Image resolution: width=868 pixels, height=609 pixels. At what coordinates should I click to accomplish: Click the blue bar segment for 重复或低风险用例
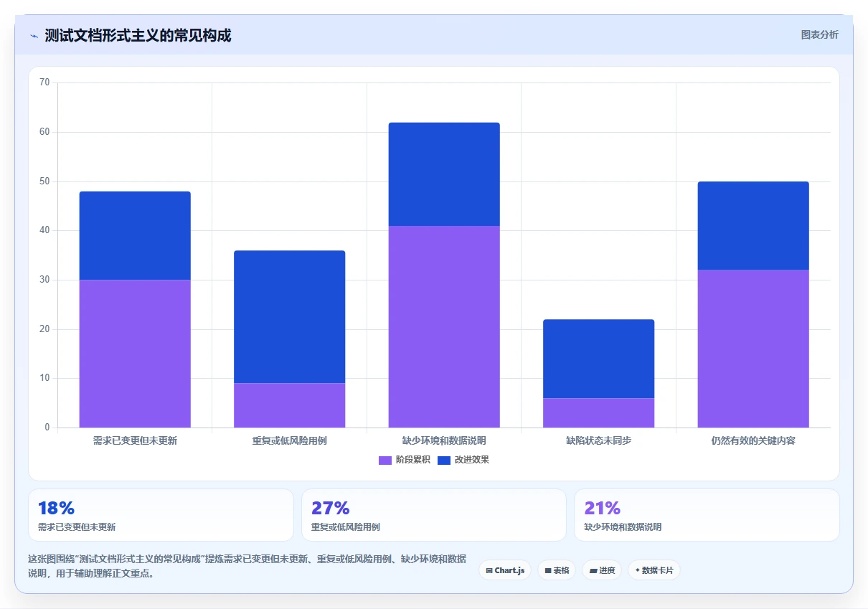(290, 317)
